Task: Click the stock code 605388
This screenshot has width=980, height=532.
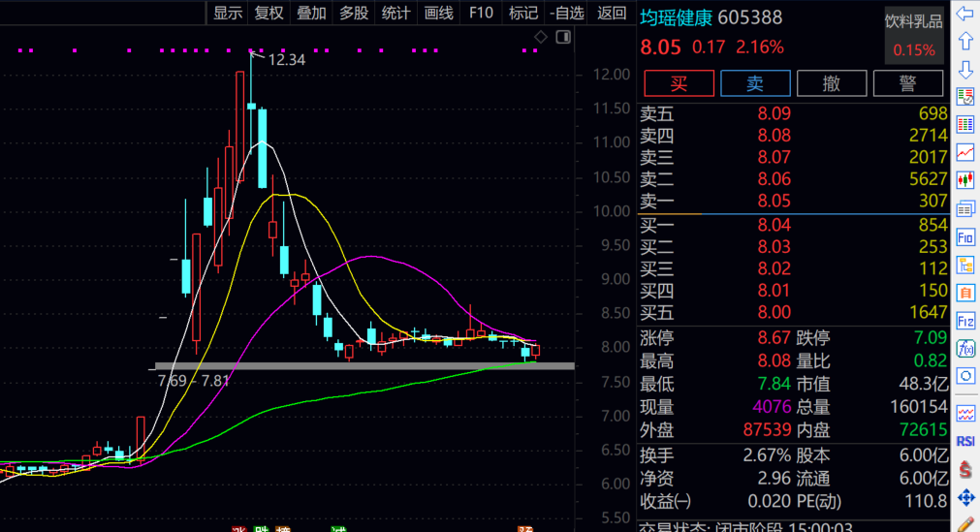Action: [x=750, y=17]
